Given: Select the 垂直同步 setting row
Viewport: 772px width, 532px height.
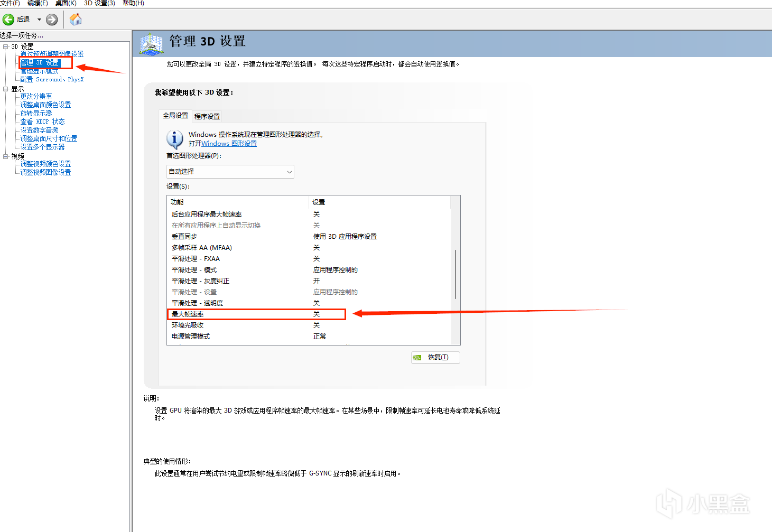Looking at the screenshot, I should point(309,237).
